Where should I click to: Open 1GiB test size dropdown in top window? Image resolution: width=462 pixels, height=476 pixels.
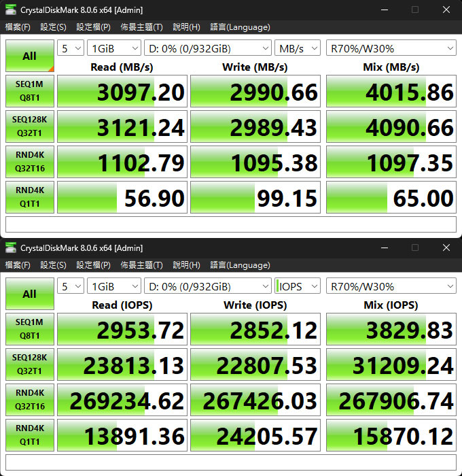[x=114, y=48]
